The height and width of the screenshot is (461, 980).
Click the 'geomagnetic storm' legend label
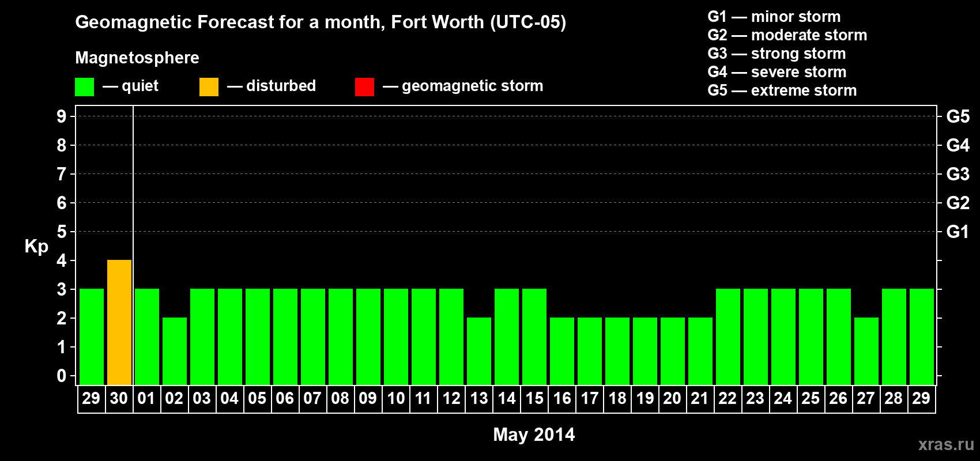[473, 86]
